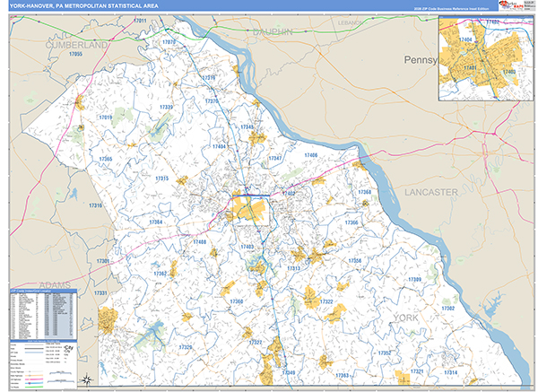Click ZIP code 17406 label
The image size is (538, 392).
310,156
